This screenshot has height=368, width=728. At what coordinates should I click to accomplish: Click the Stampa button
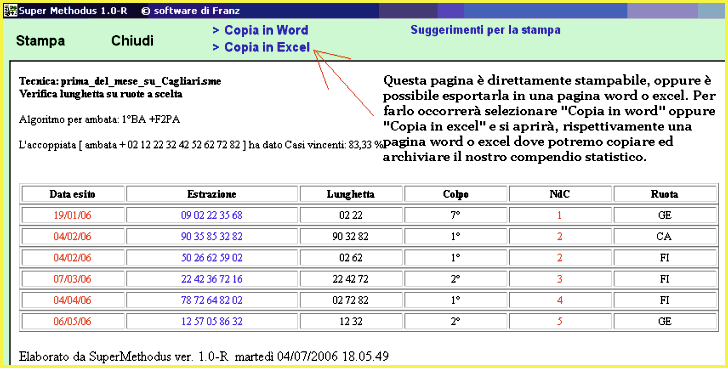[40, 41]
